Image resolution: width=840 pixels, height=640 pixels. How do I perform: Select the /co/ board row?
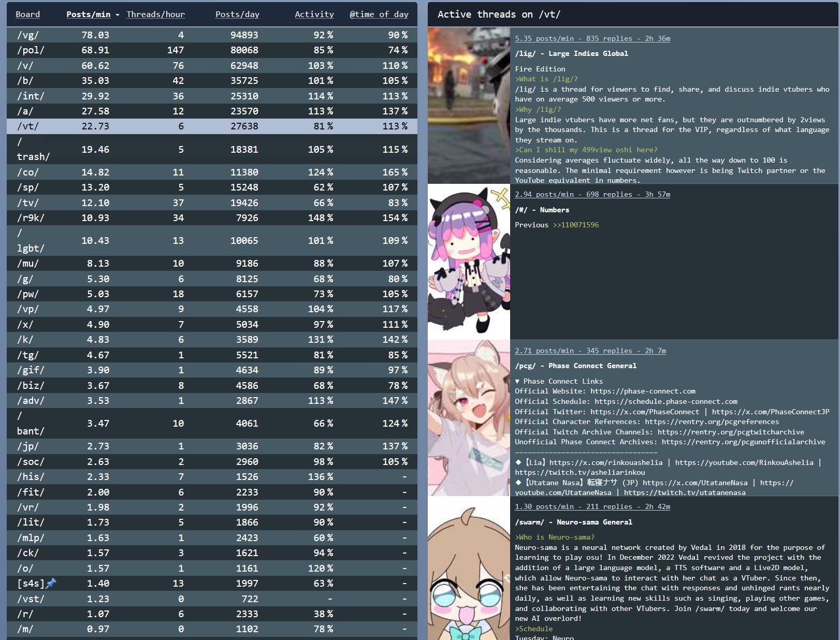pos(212,172)
